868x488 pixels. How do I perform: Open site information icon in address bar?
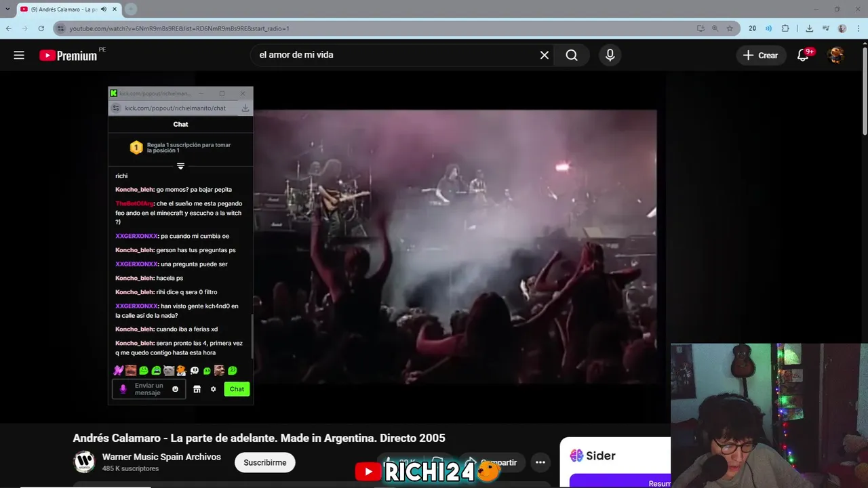[x=60, y=28]
